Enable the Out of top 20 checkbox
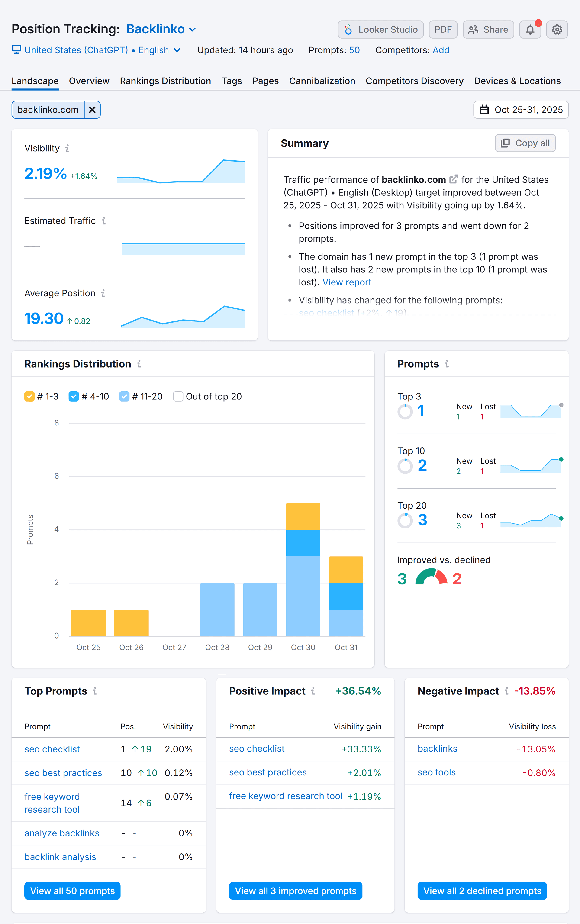The height and width of the screenshot is (924, 580). point(178,396)
